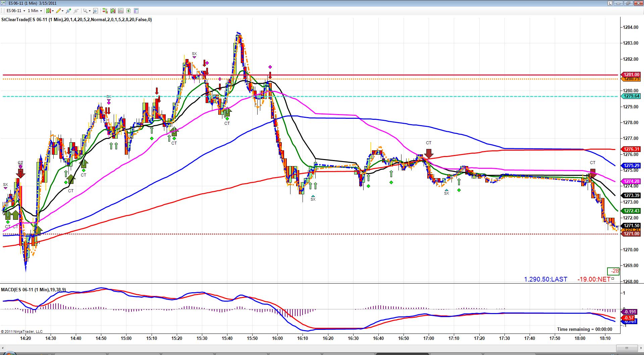Toggle the chart trader panel icon
644x355 pixels.
[x=105, y=11]
